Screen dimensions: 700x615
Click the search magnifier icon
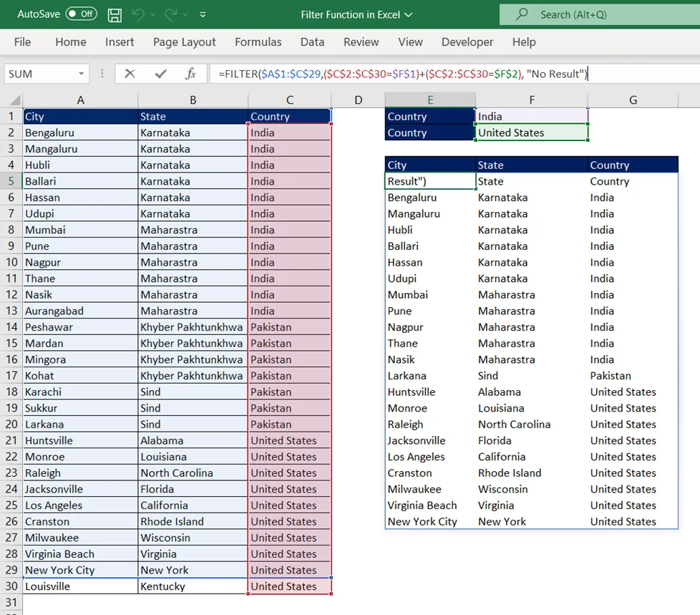(x=522, y=14)
